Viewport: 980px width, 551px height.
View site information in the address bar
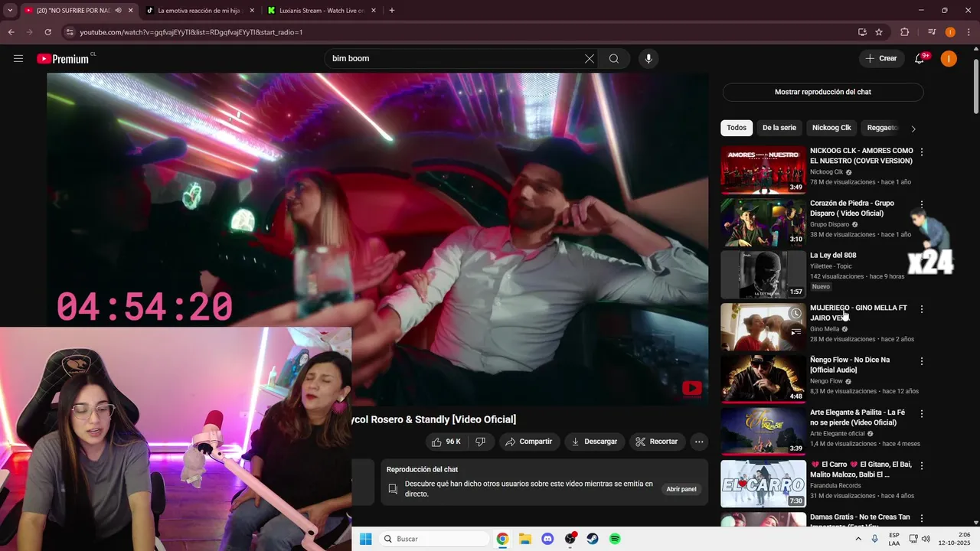[x=70, y=32]
